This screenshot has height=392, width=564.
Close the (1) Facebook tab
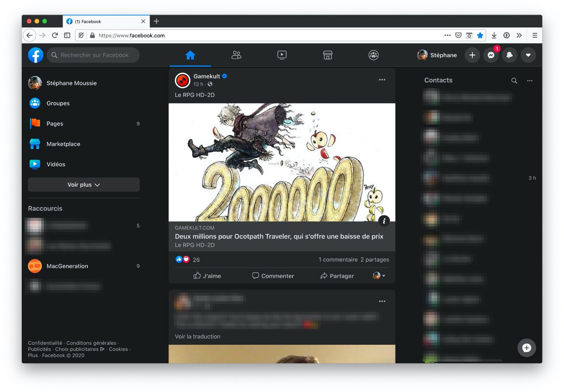point(143,21)
